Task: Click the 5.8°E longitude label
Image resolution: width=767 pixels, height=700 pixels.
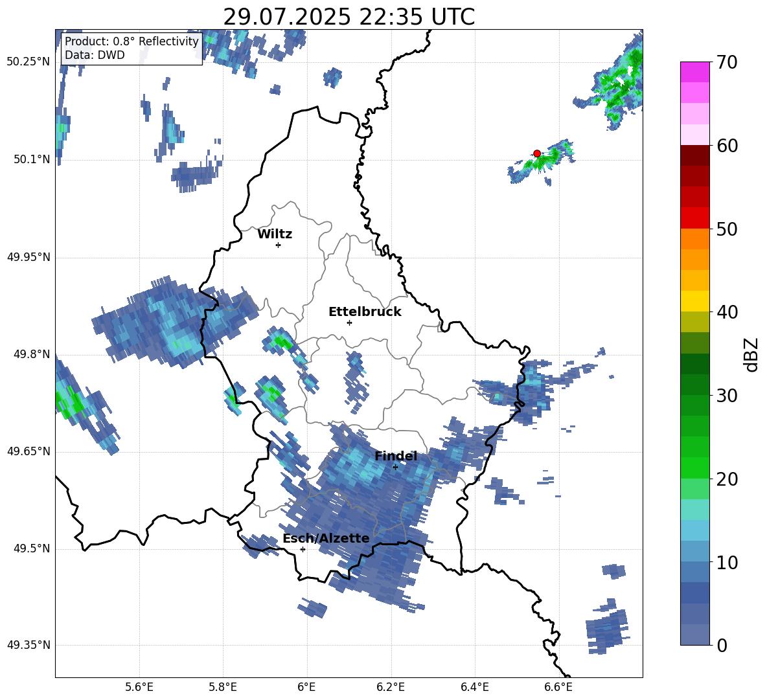Action: click(x=223, y=687)
